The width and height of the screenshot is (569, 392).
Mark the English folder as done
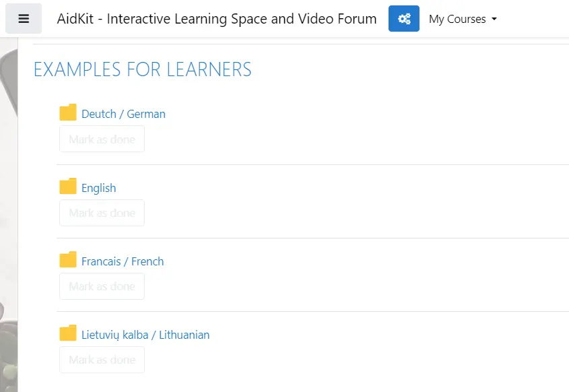pyautogui.click(x=102, y=213)
